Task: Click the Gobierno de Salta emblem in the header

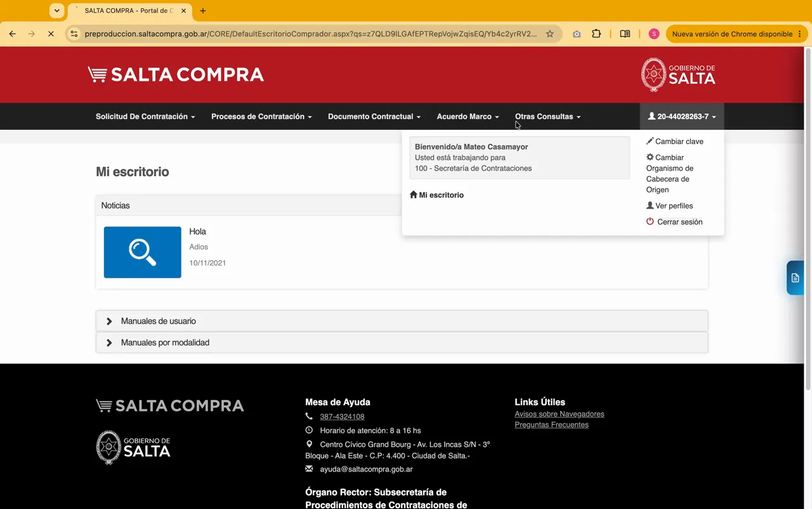Action: click(678, 75)
